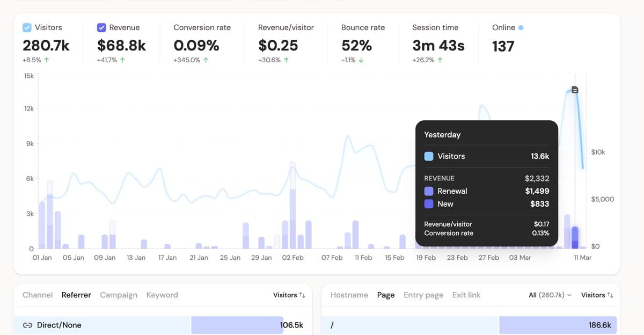Select the Page tab

(386, 295)
